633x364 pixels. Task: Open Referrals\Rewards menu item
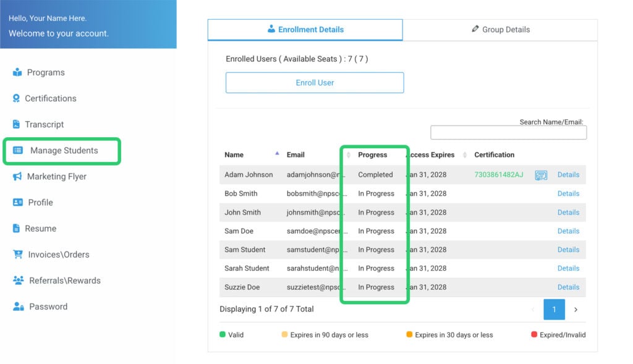pyautogui.click(x=64, y=281)
